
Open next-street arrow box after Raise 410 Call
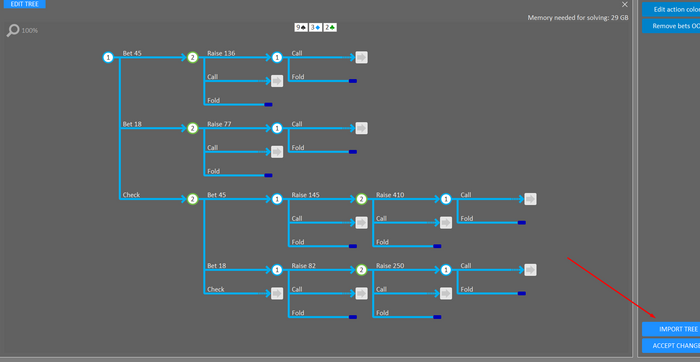pos(530,199)
